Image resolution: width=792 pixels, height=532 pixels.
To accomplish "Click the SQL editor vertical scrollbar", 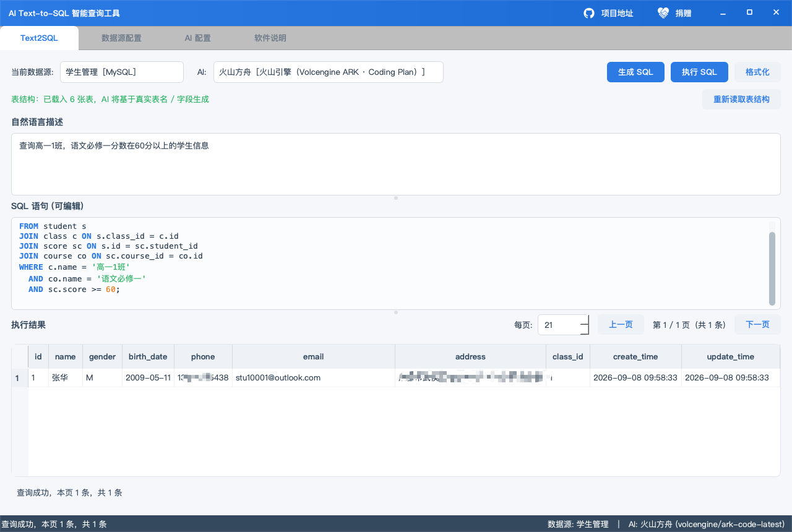I will point(772,268).
